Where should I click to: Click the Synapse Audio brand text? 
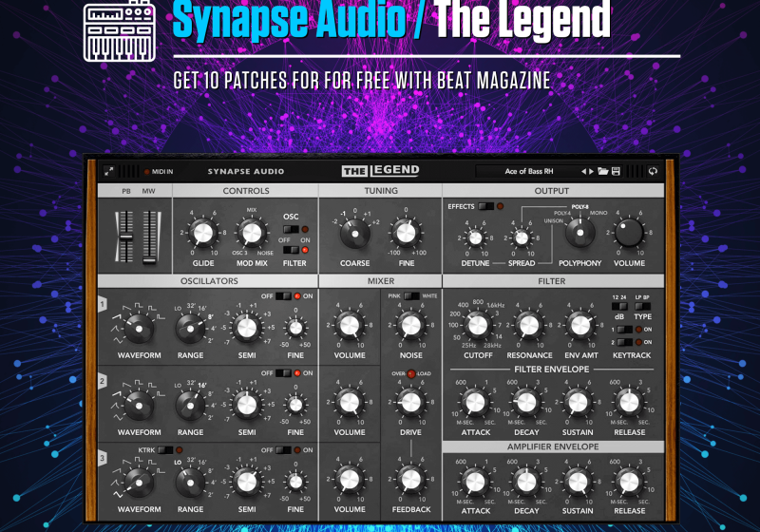(x=246, y=172)
